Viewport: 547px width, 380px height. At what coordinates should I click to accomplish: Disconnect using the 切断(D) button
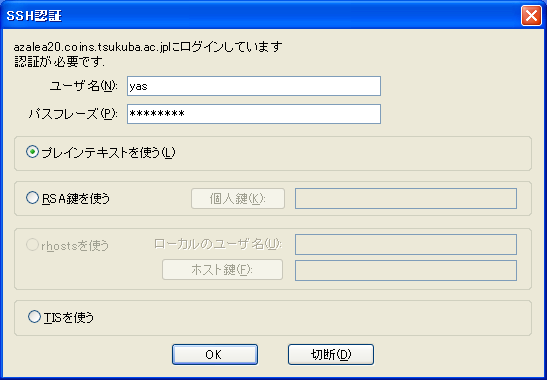coord(331,355)
